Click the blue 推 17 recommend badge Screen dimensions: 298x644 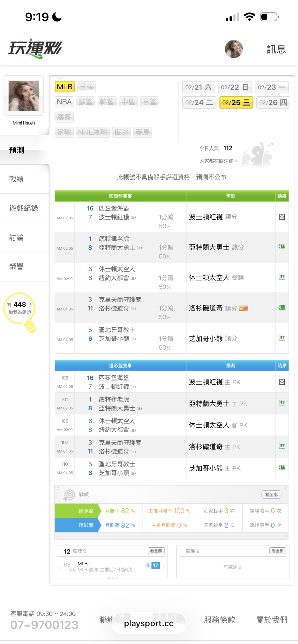[153, 565]
